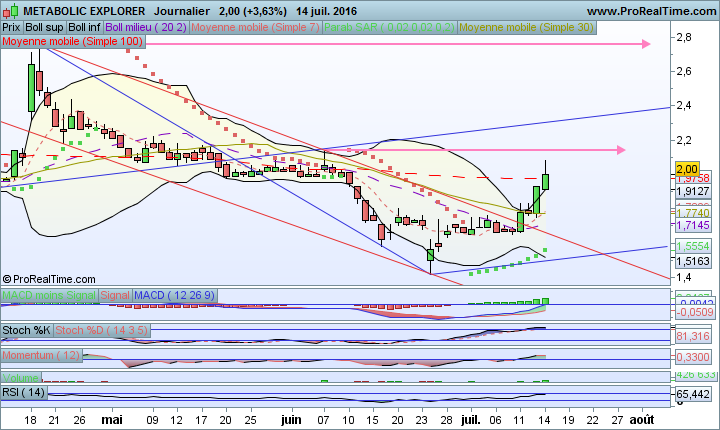Image resolution: width=720 pixels, height=430 pixels.
Task: Click Moyenne mobile (Simple 30) label
Action: pos(526,28)
